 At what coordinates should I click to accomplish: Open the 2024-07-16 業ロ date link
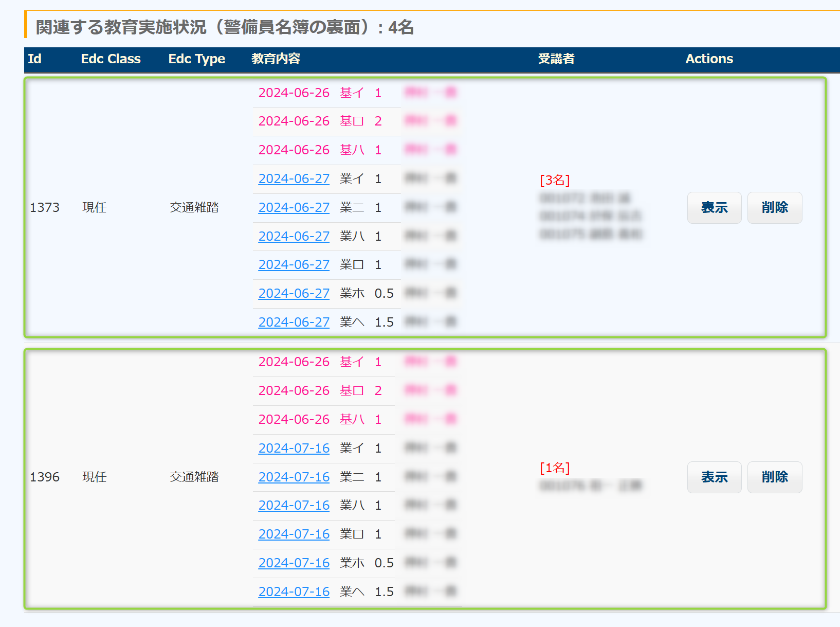click(x=294, y=534)
